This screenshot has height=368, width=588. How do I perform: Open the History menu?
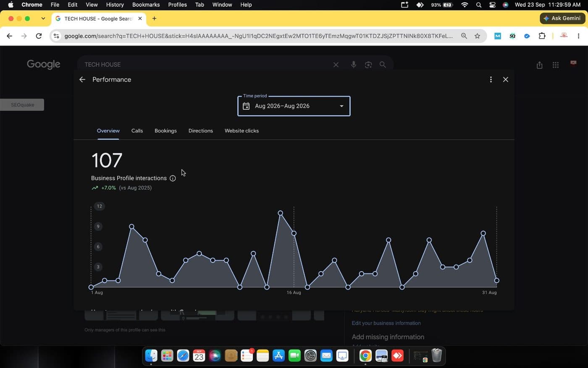[x=115, y=5]
